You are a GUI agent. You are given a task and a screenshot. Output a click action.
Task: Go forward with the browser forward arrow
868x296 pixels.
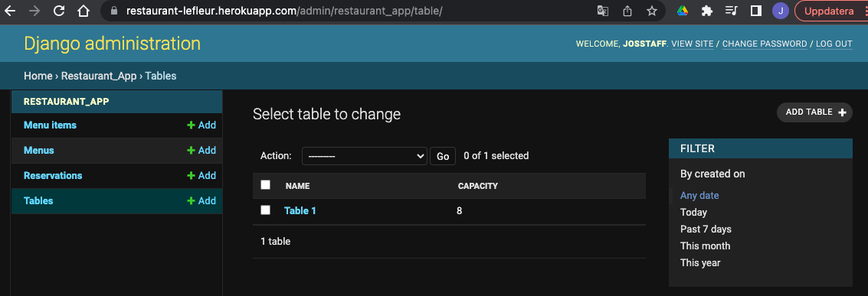[x=34, y=11]
